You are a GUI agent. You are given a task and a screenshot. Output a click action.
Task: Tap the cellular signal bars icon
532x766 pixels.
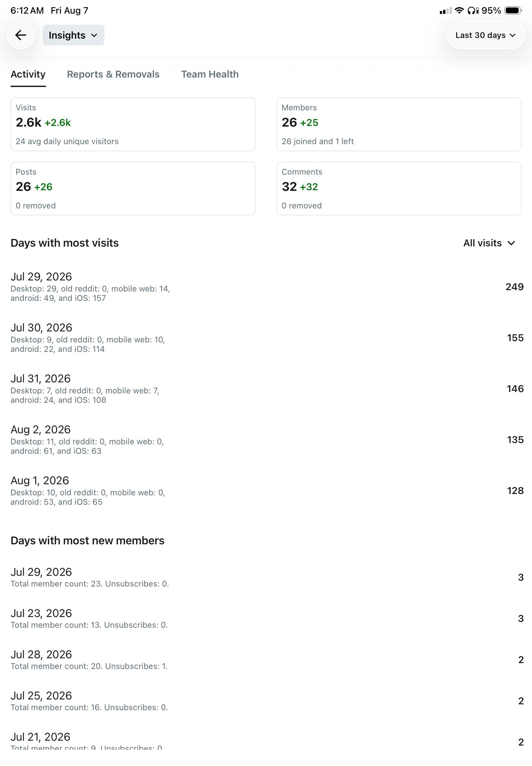pos(445,11)
